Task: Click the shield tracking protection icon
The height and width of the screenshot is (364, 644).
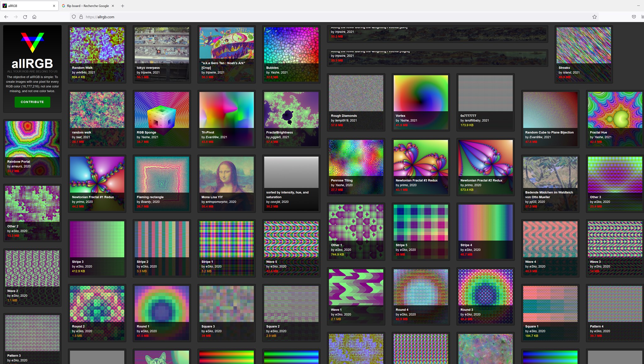Action: pos(74,17)
